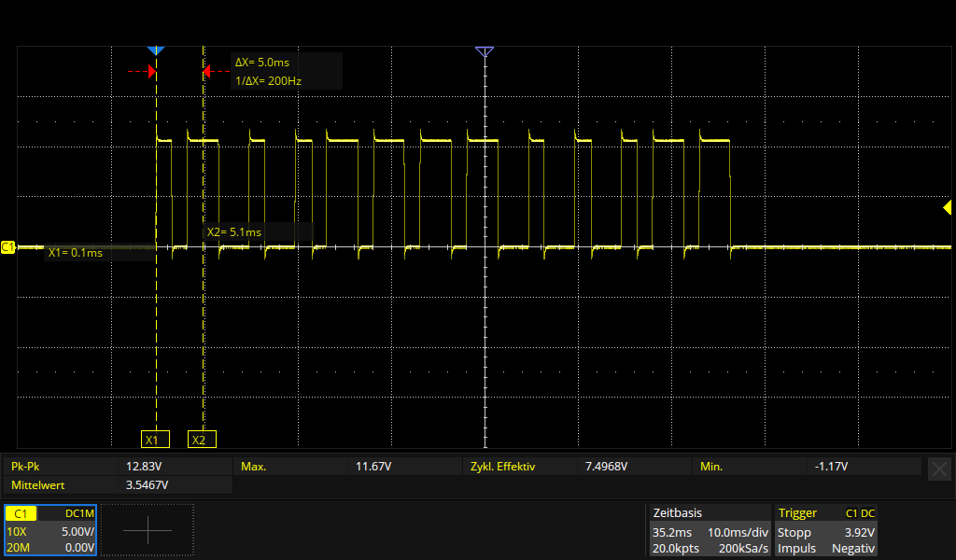The image size is (956, 560).
Task: Click the 1/ΔX= 200Hz readout
Action: click(x=268, y=80)
